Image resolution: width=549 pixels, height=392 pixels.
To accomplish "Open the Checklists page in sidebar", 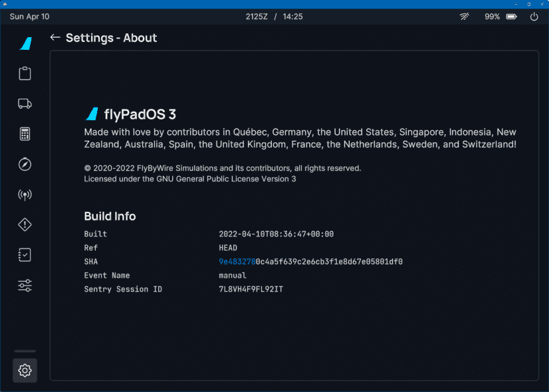I will [25, 255].
